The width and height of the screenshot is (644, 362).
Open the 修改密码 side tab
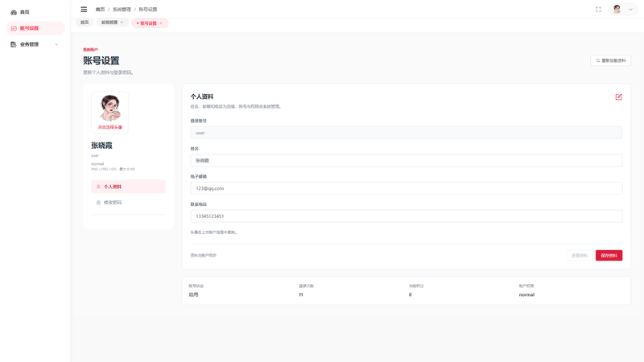[x=128, y=203]
